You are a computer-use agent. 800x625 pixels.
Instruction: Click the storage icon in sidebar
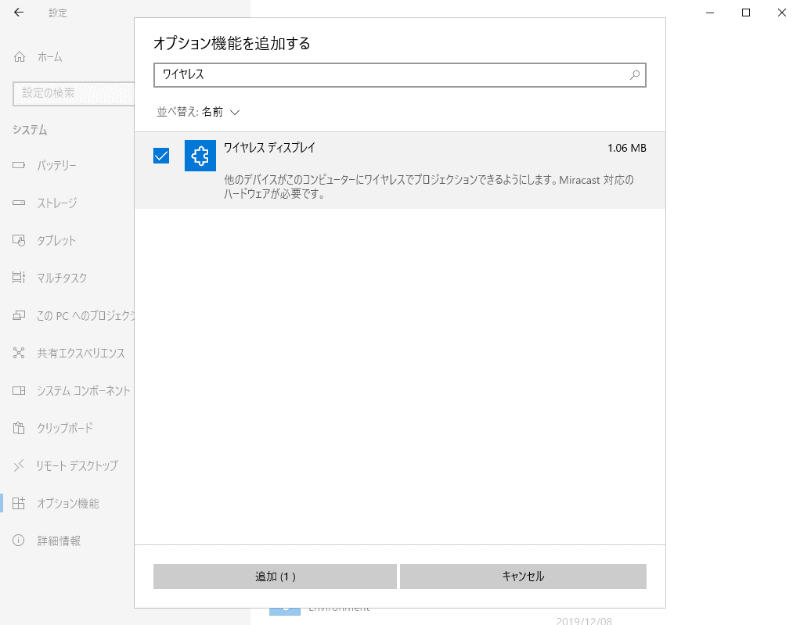[x=19, y=203]
